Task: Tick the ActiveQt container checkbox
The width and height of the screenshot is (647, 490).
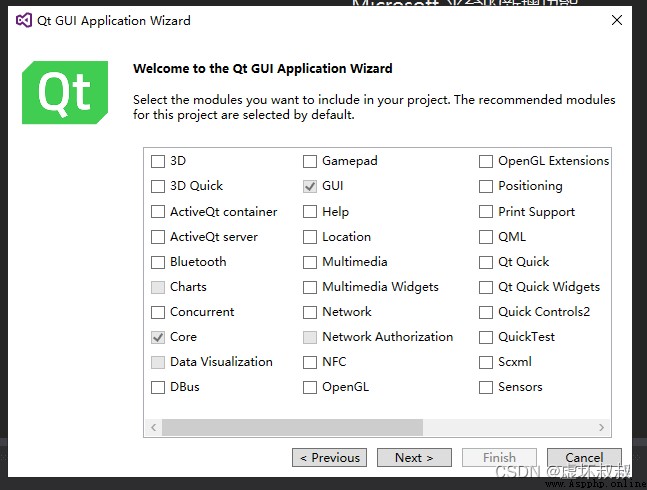Action: click(x=158, y=212)
